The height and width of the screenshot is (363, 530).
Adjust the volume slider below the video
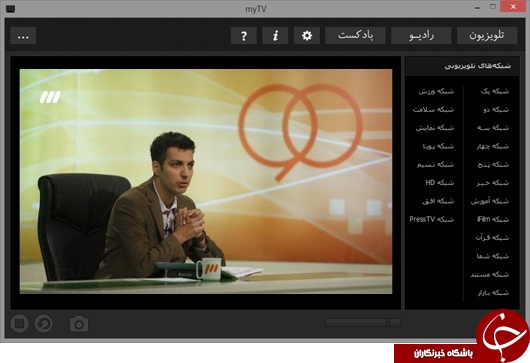363,322
